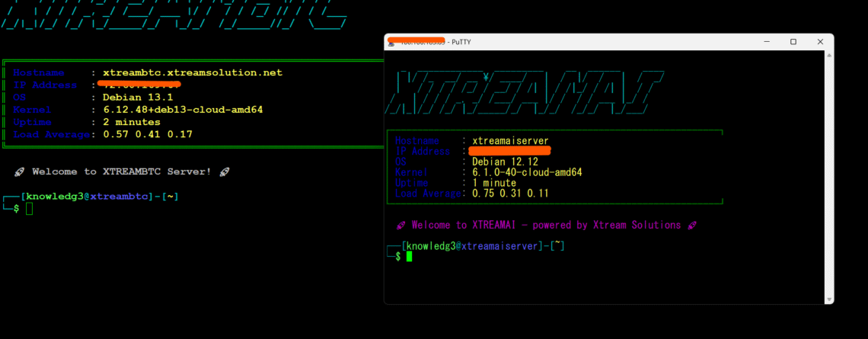Screen dimensions: 868x339
Task: Click the PuTTY scrollbar up arrow
Action: (x=828, y=56)
